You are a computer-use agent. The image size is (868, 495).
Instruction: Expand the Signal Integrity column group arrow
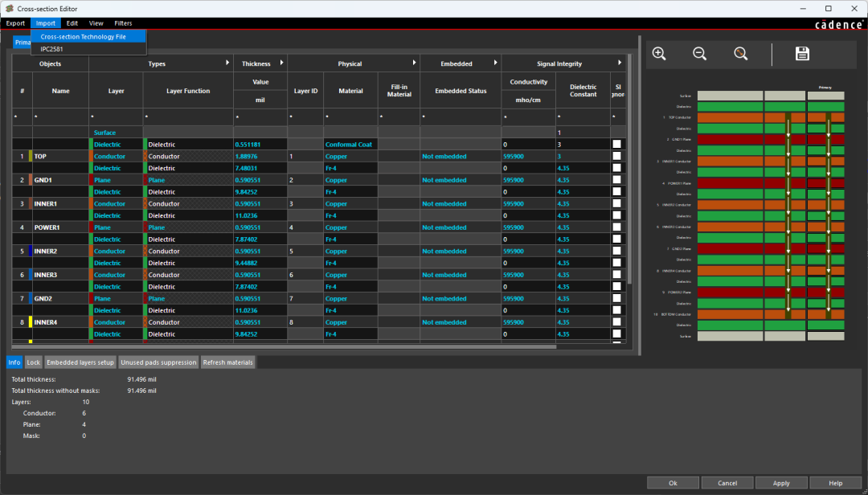pyautogui.click(x=620, y=63)
